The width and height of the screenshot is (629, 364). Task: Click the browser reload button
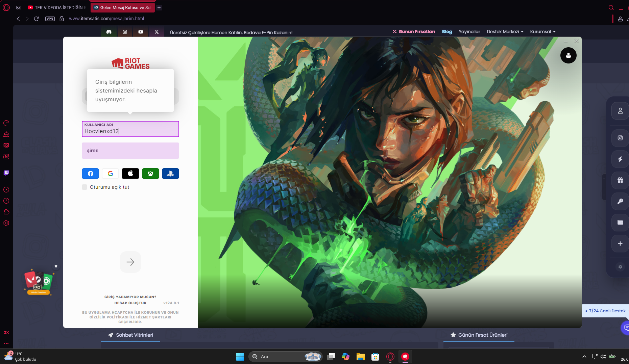click(x=36, y=19)
